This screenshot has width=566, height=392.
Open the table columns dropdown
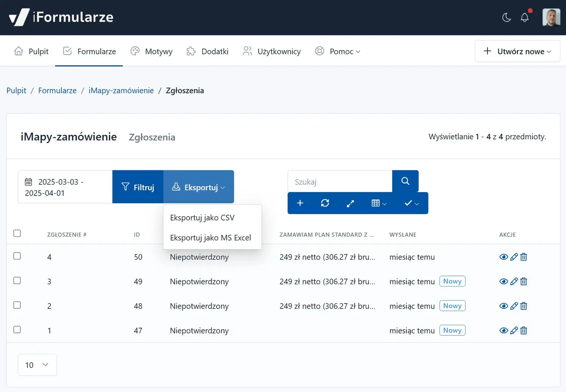[x=379, y=203]
